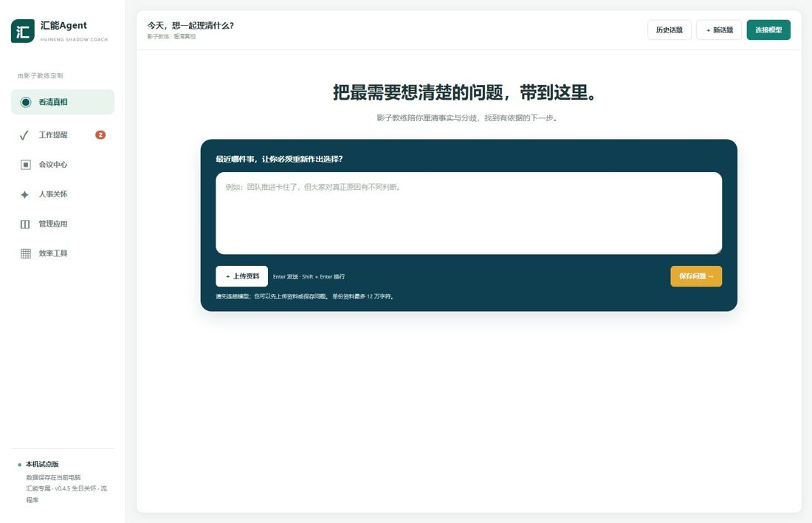The width and height of the screenshot is (812, 523).
Task: Focus the question text area
Action: coord(469,213)
